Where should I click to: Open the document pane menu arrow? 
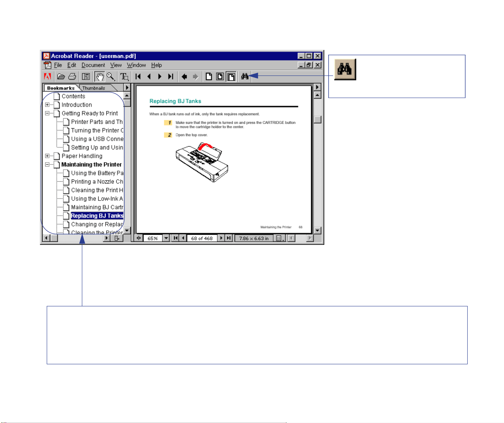click(317, 87)
